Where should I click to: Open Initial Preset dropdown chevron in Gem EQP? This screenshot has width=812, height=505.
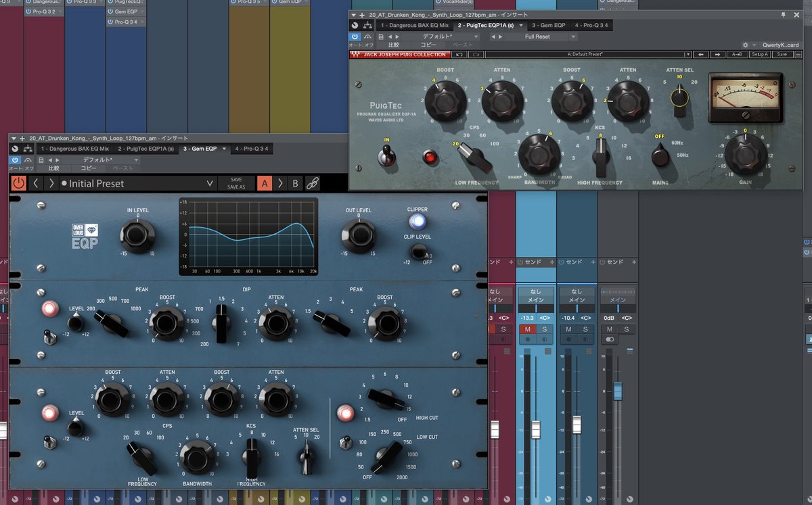point(210,183)
